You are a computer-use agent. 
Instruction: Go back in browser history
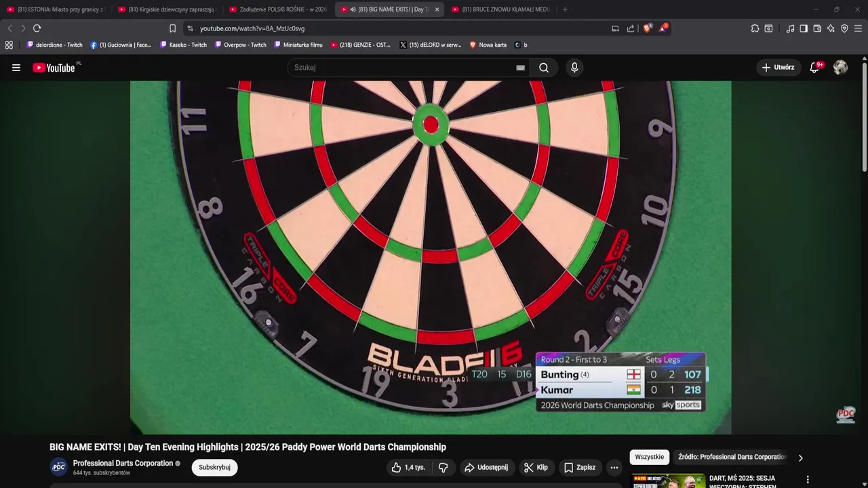point(9,28)
